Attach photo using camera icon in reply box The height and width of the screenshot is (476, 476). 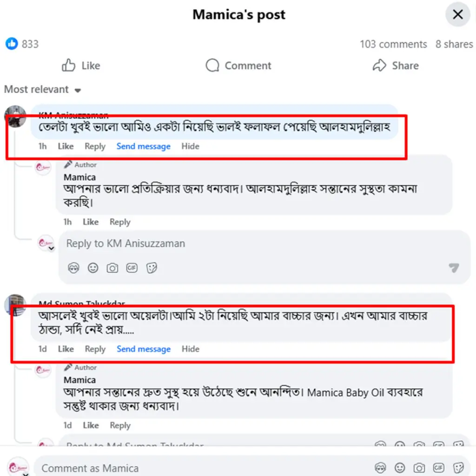(x=112, y=268)
